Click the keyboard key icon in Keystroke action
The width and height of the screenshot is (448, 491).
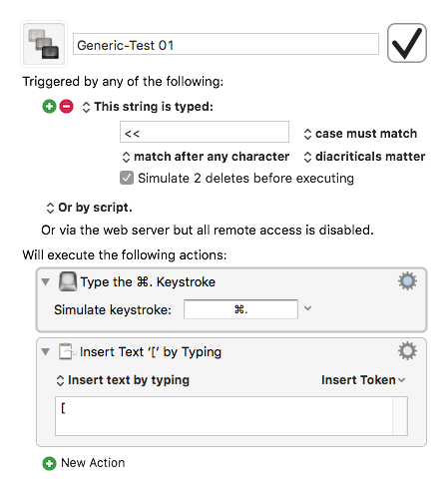click(68, 281)
